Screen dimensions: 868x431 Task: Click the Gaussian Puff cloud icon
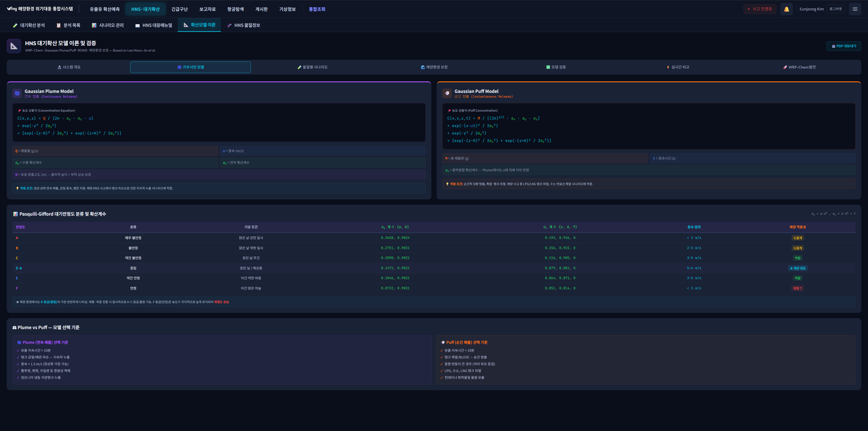click(x=447, y=93)
